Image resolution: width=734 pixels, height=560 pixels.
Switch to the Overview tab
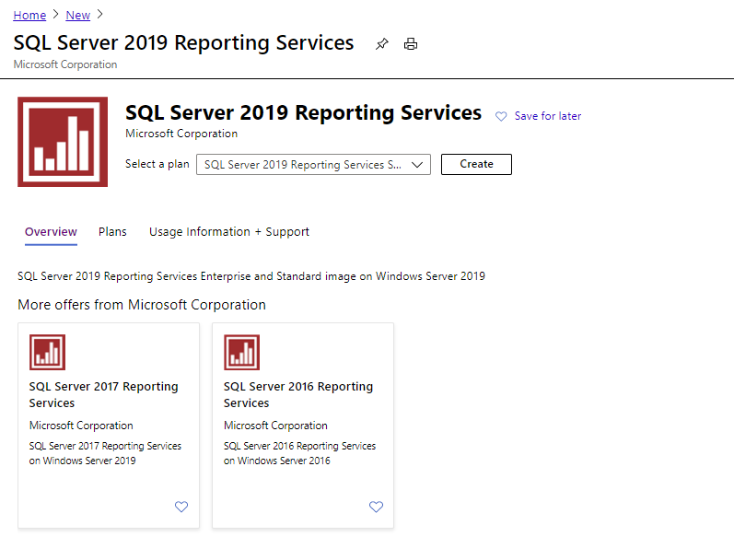tap(51, 232)
